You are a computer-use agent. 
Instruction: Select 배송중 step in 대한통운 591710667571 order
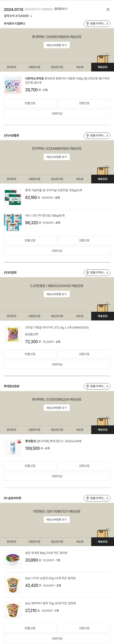[80, 542]
